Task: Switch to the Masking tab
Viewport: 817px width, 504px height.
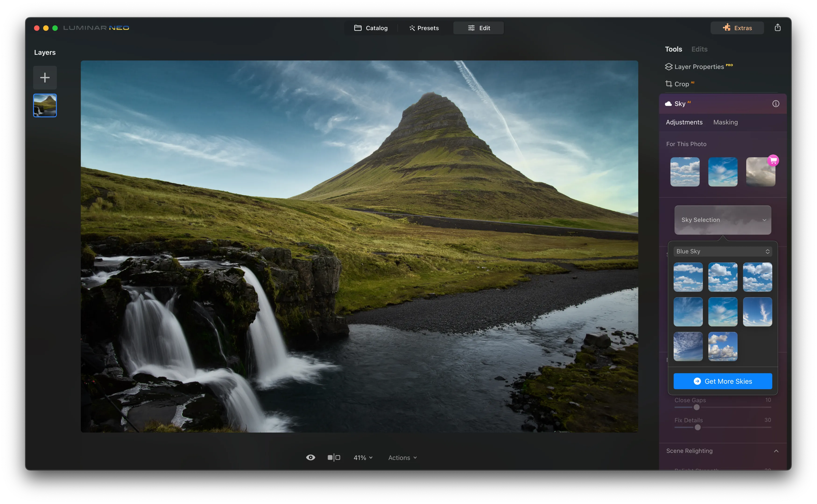Action: click(725, 122)
